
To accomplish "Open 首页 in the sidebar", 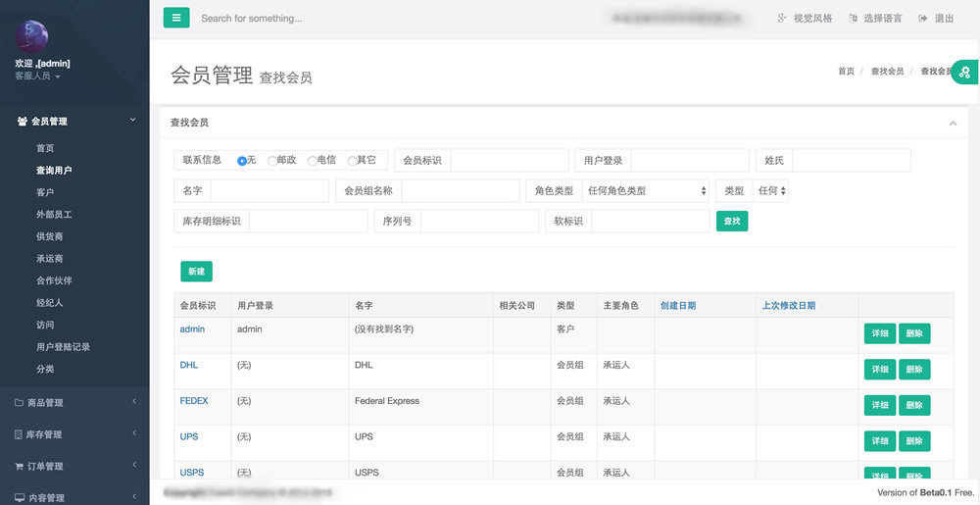I will (x=45, y=148).
